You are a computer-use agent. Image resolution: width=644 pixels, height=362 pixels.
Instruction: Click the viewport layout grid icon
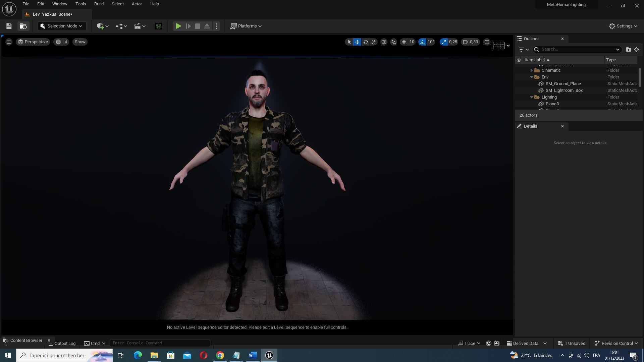[x=487, y=42]
